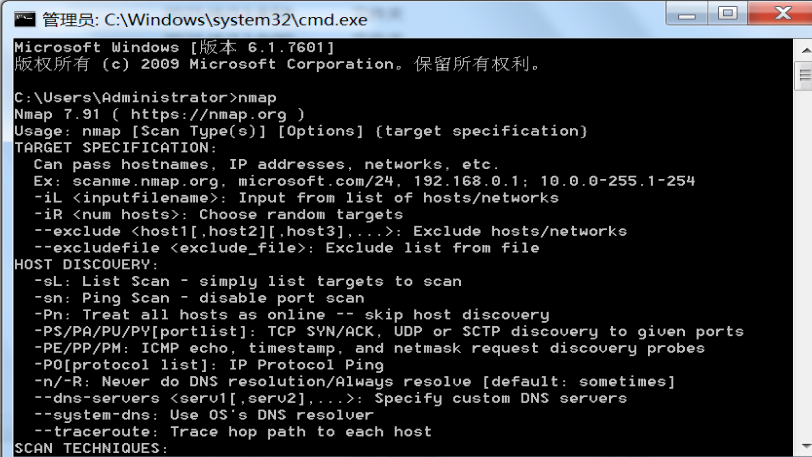Viewport: 812px width, 457px height.
Task: Click the -Pn skip host discovery line
Action: pos(291,315)
